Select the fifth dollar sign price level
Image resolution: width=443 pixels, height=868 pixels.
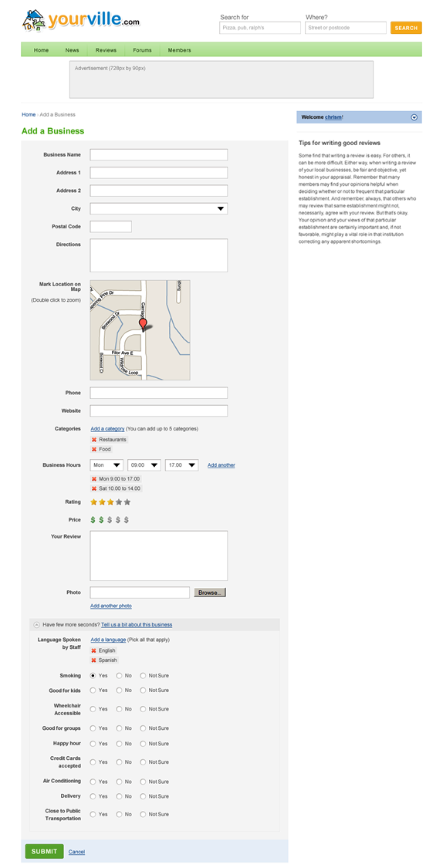pos(127,520)
